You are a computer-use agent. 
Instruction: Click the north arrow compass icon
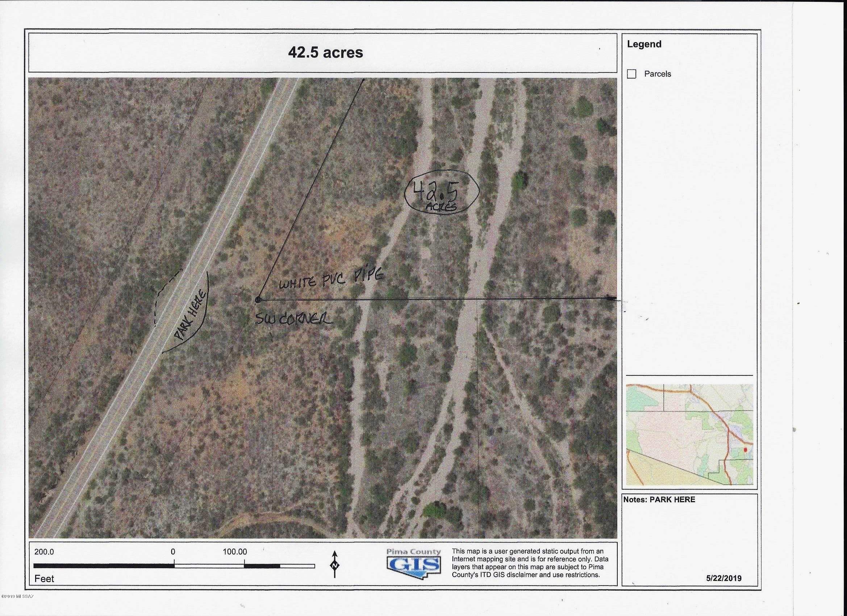(x=335, y=564)
